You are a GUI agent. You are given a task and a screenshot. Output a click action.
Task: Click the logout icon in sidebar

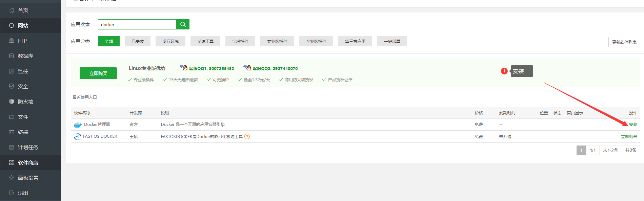pyautogui.click(x=12, y=193)
